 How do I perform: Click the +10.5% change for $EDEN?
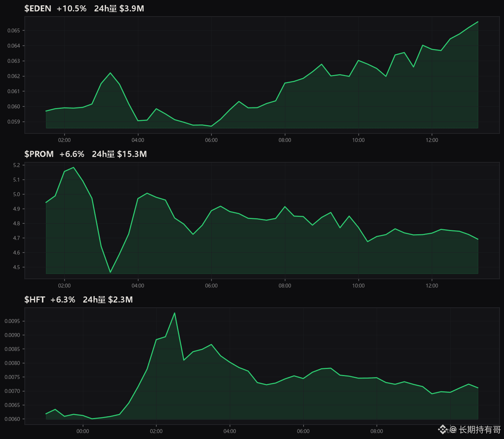(x=71, y=9)
